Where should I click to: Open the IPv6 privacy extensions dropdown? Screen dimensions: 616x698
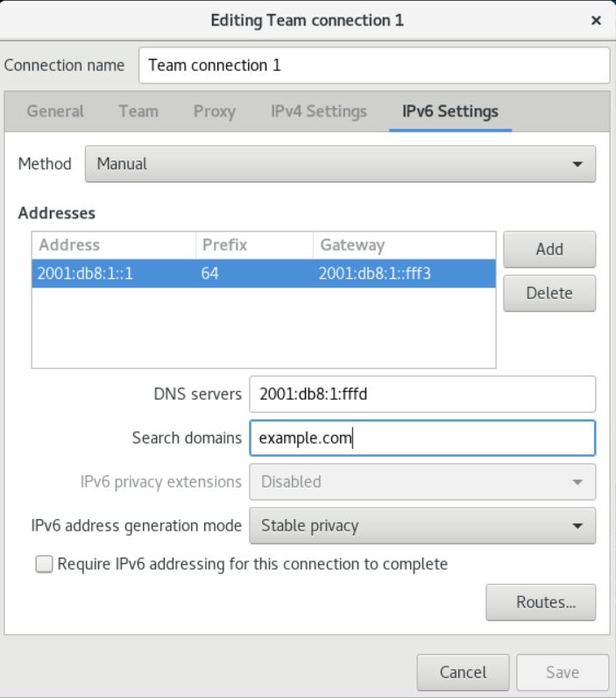point(422,481)
